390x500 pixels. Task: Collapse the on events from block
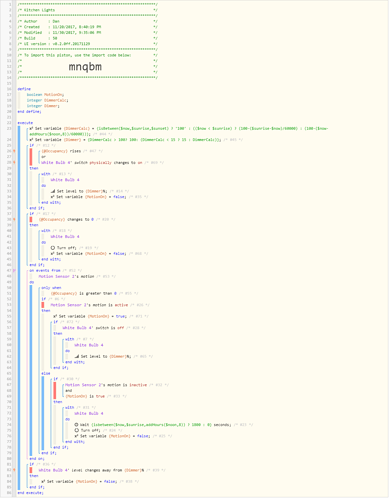point(45,271)
